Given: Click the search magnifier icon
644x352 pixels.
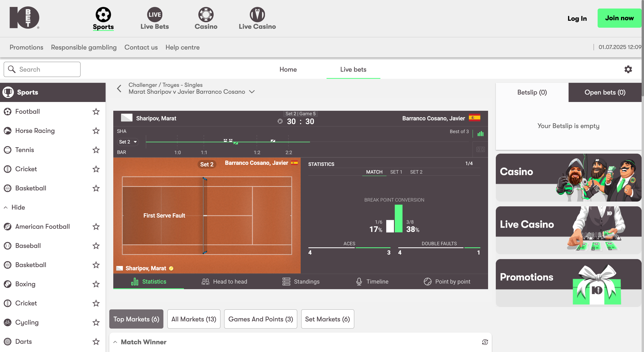Looking at the screenshot, I should coord(12,69).
